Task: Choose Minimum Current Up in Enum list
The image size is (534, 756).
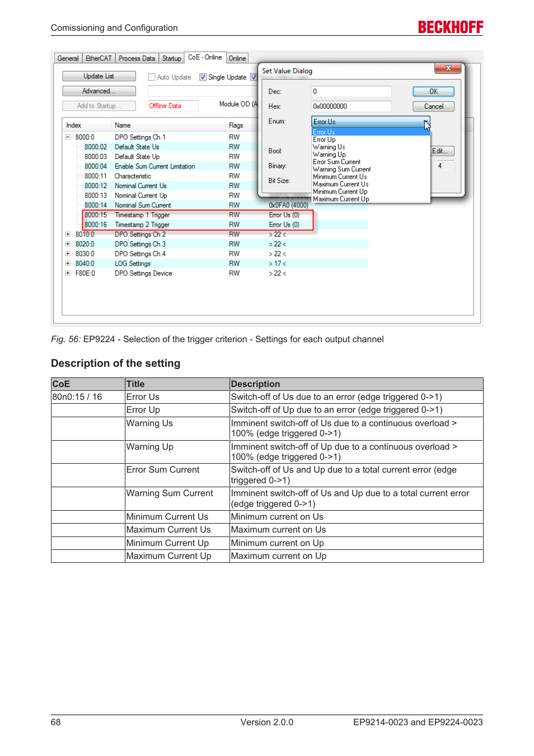Action: tap(370, 192)
